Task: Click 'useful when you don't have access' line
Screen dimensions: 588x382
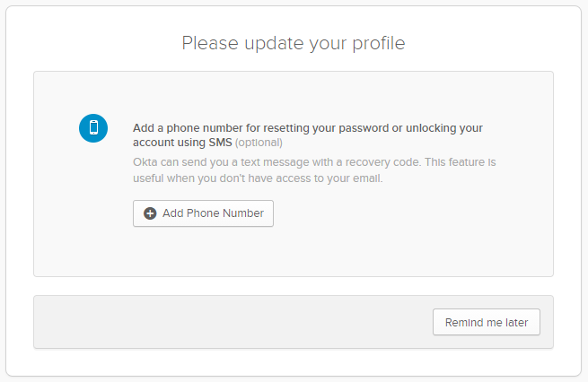Action: pos(258,178)
